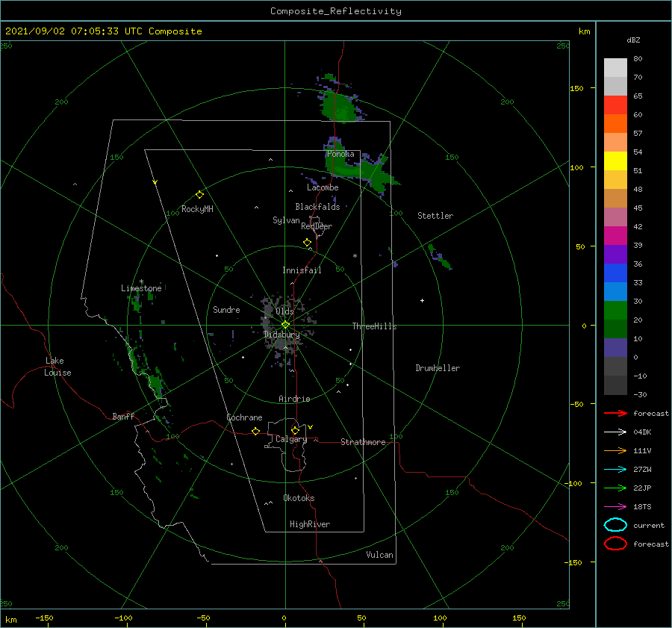Select the RedDeer label
Image resolution: width=672 pixels, height=628 pixels.
[x=317, y=226]
